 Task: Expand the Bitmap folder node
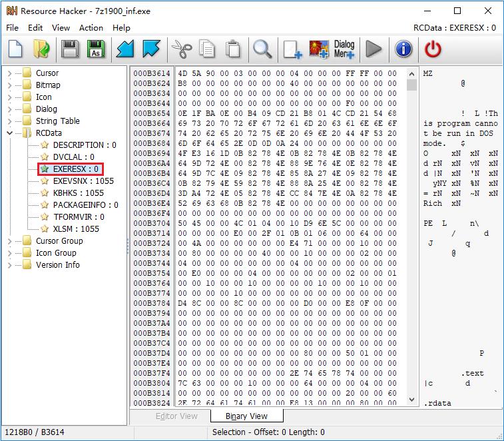click(9, 85)
